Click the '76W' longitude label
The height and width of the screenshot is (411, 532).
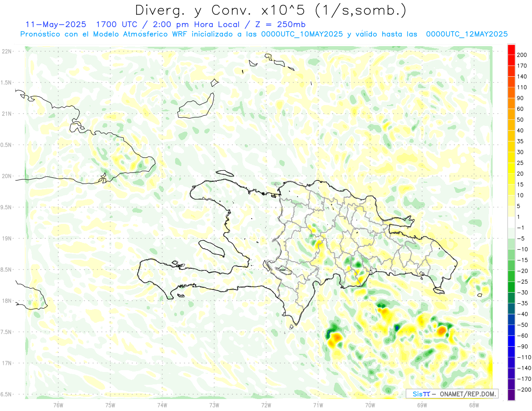[58, 405]
